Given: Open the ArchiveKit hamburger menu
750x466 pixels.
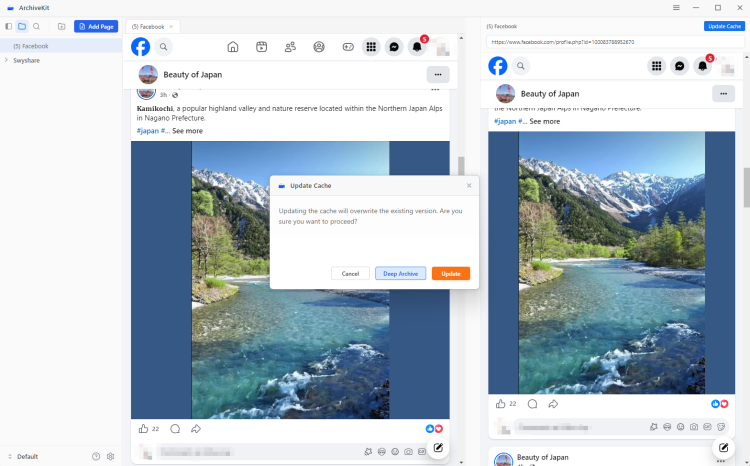Looking at the screenshot, I should coord(676,7).
